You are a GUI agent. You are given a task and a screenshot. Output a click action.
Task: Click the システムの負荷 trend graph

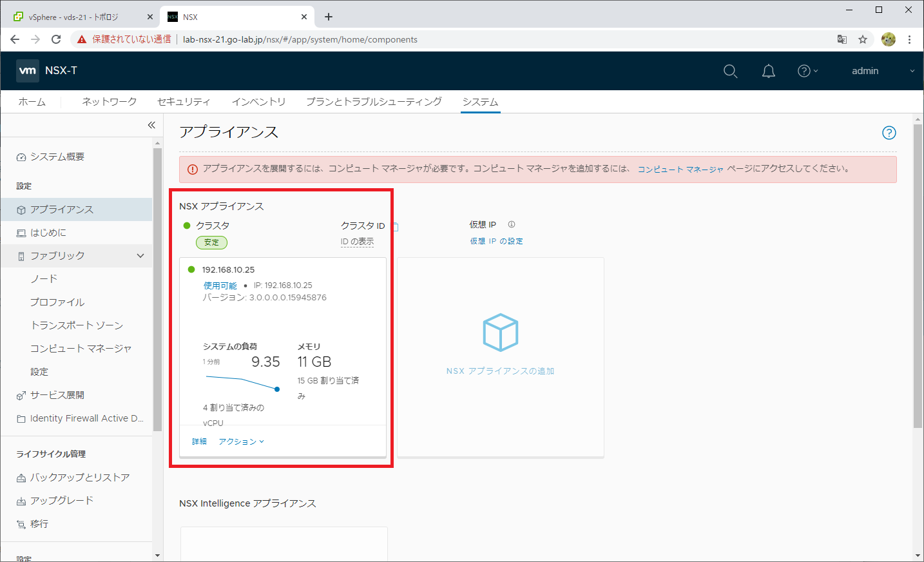[x=242, y=383]
